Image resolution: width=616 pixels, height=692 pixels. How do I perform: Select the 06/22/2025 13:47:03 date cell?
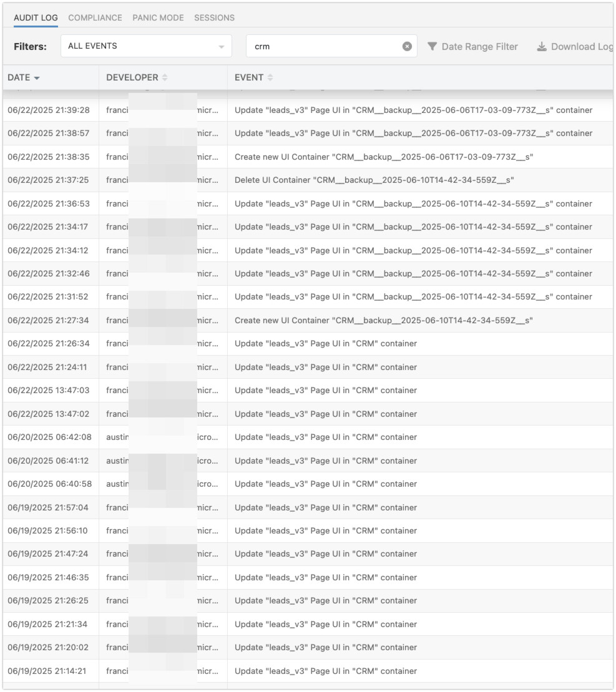point(49,391)
